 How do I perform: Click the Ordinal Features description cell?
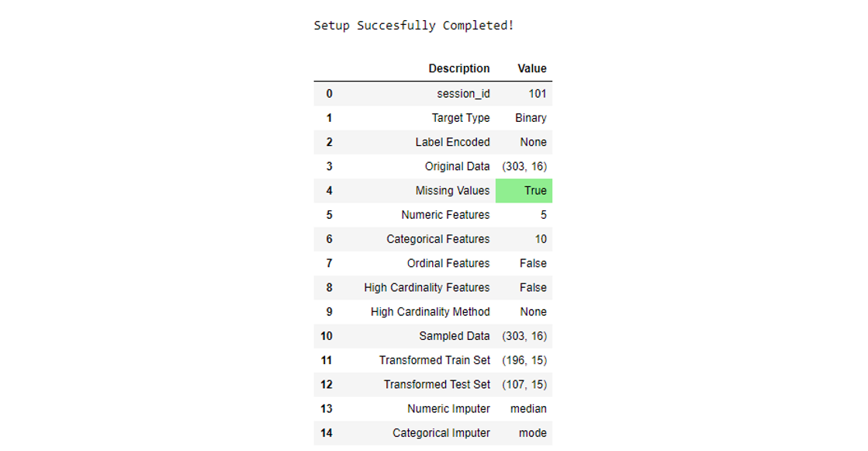448,263
